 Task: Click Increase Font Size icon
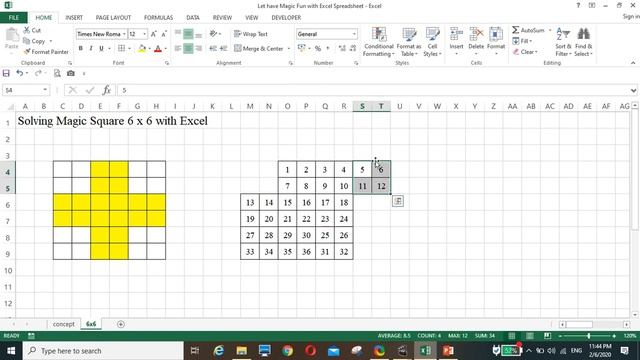(153, 34)
